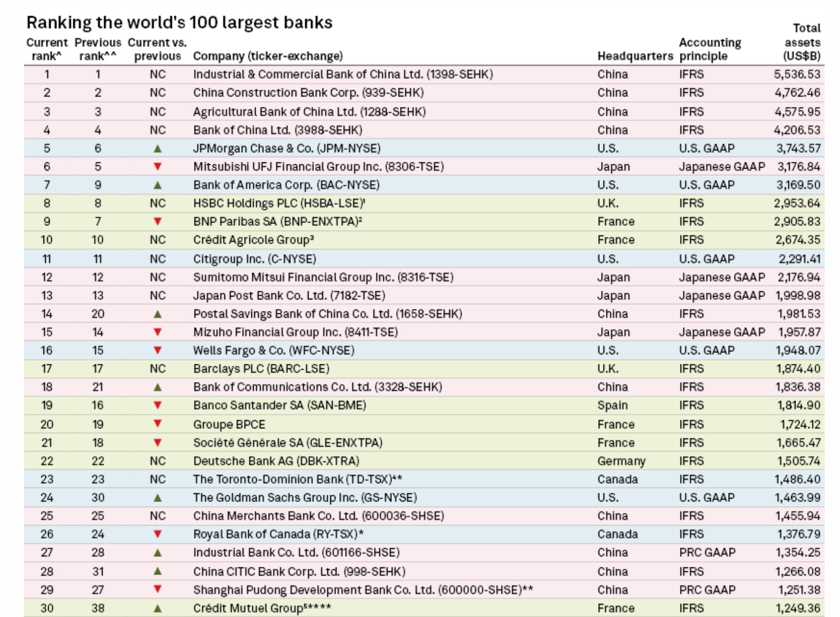The width and height of the screenshot is (840, 617).
Task: Click the green up arrow for China CITIC Bank
Action: tap(158, 572)
